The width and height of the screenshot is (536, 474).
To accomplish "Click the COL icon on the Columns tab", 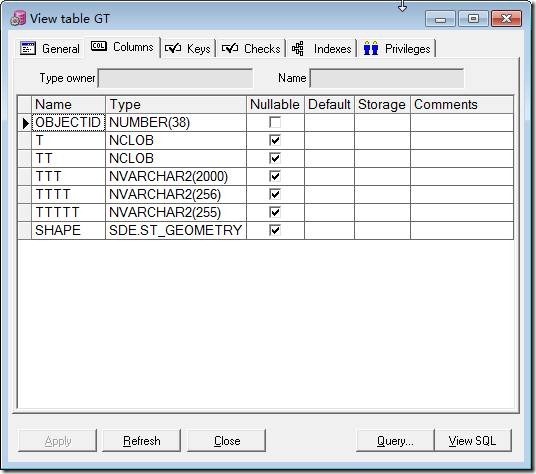I will tap(99, 46).
